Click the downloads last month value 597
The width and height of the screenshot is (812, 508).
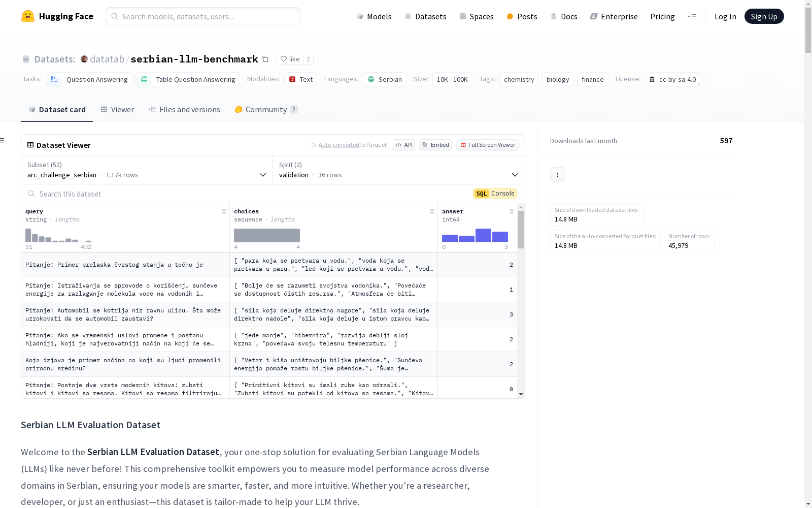pyautogui.click(x=726, y=141)
